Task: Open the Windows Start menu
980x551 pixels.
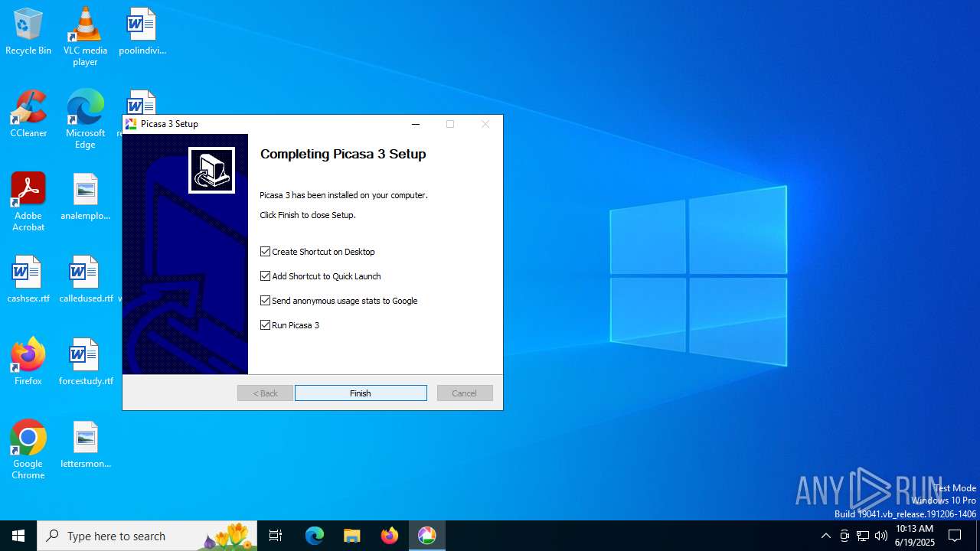Action: 18,536
